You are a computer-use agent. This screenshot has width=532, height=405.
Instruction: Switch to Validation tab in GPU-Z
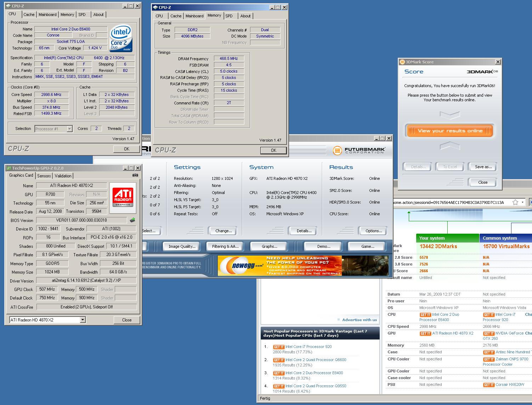[63, 176]
